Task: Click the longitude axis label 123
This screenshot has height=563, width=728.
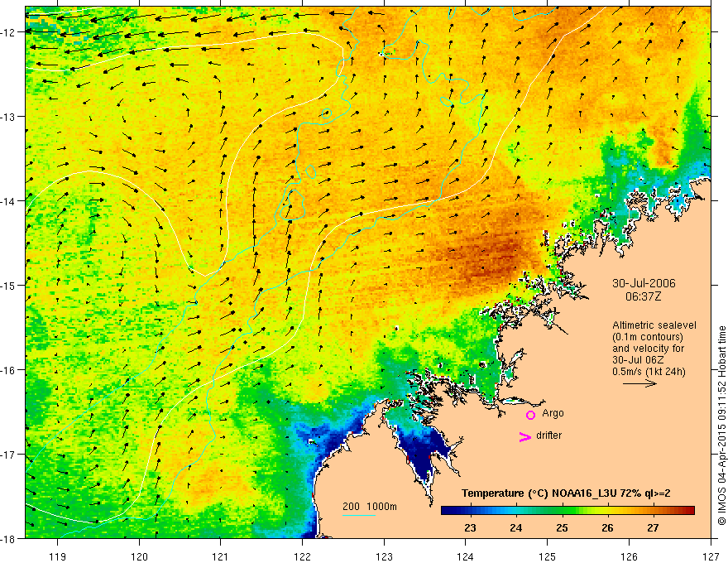Action: [x=384, y=556]
